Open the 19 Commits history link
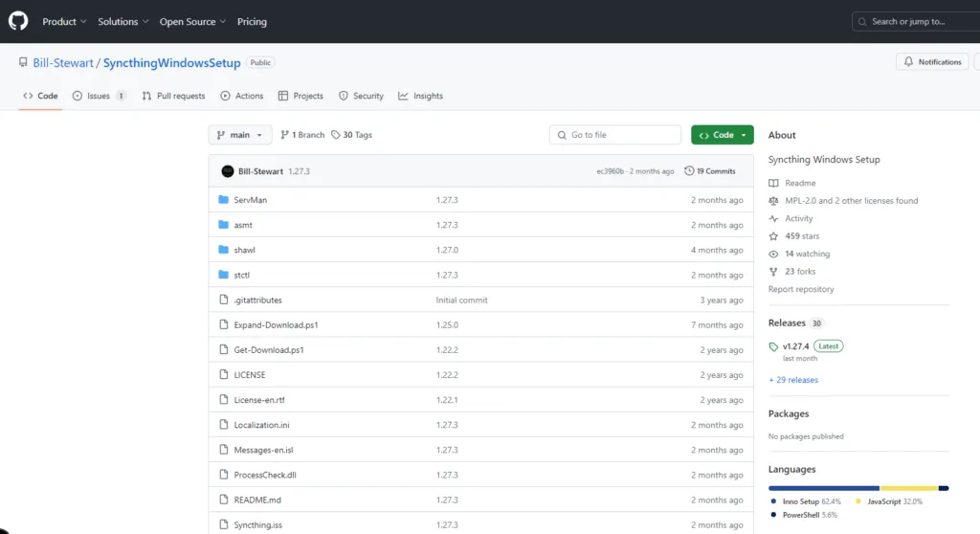The height and width of the screenshot is (534, 980). coord(710,170)
